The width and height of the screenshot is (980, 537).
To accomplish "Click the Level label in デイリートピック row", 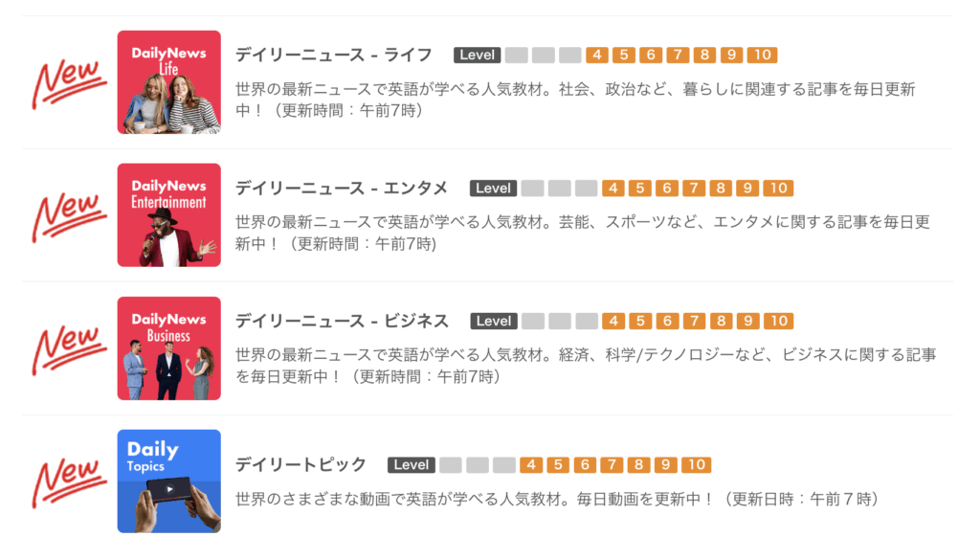I will [412, 464].
